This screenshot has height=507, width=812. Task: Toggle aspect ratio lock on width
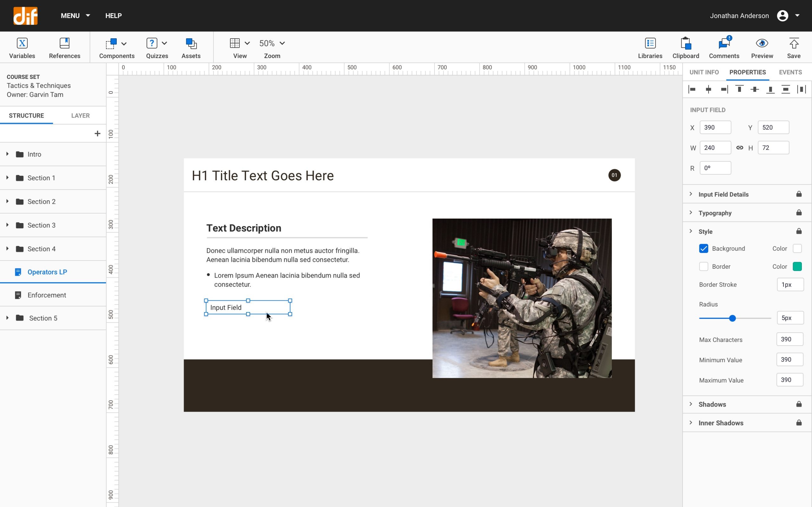pos(739,148)
